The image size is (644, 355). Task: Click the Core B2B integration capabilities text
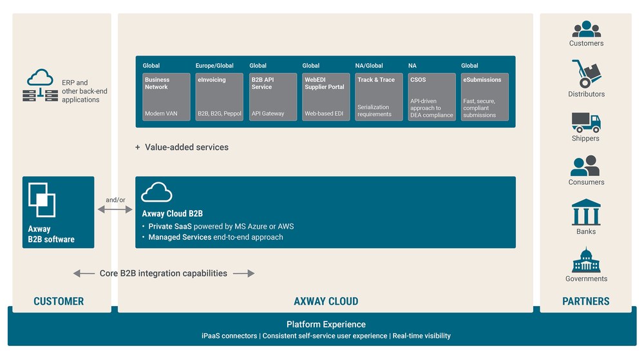(x=163, y=273)
